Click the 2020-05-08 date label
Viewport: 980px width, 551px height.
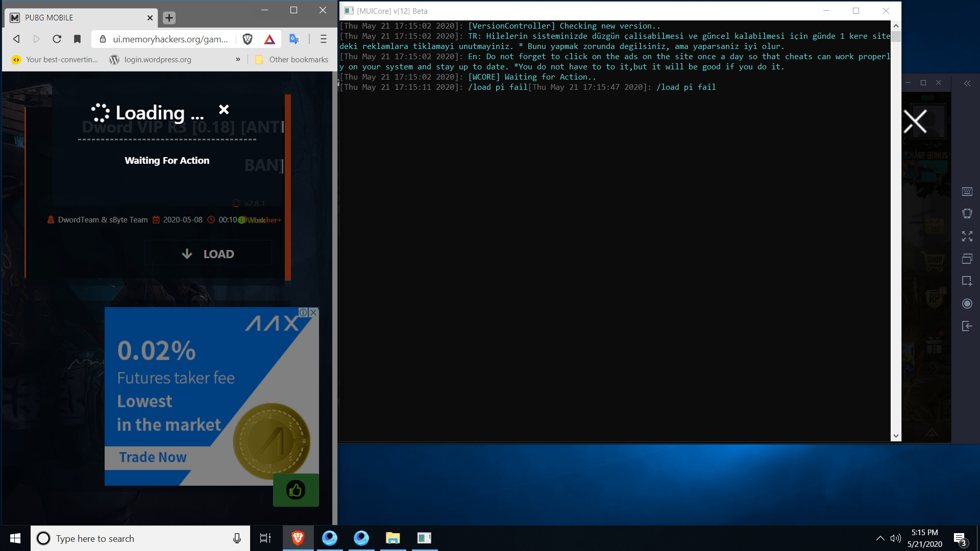pos(183,220)
